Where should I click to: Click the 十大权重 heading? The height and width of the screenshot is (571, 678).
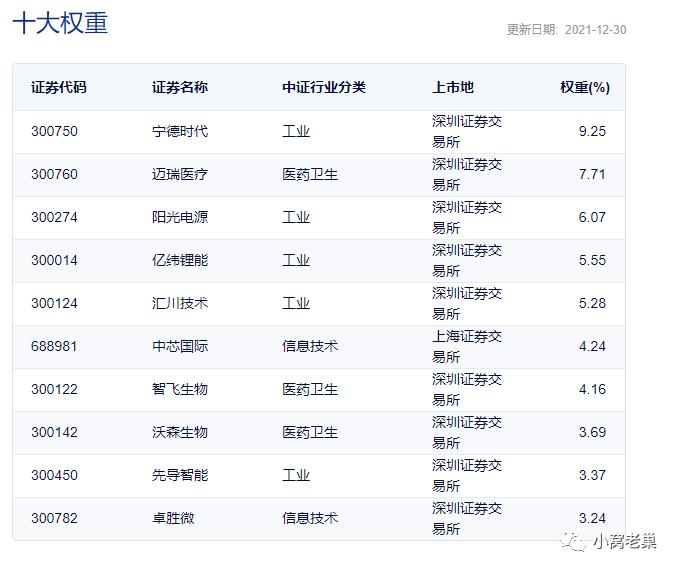click(x=60, y=23)
